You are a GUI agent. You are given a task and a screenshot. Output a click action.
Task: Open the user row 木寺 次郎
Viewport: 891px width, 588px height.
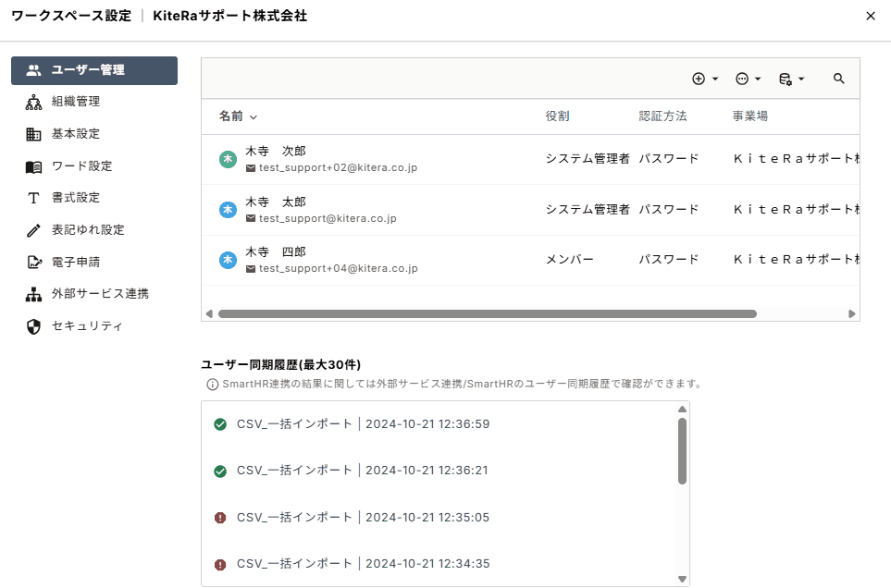pos(530,160)
